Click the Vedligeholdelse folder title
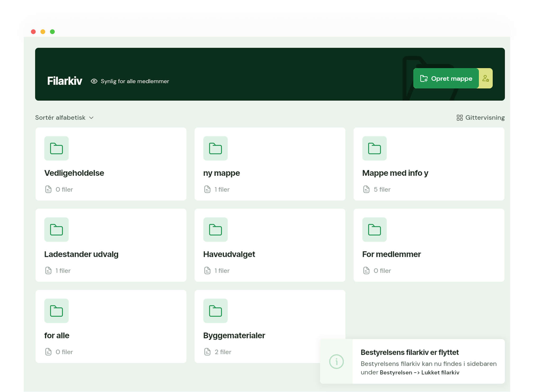Image resolution: width=534 pixels, height=392 pixels. pyautogui.click(x=74, y=173)
